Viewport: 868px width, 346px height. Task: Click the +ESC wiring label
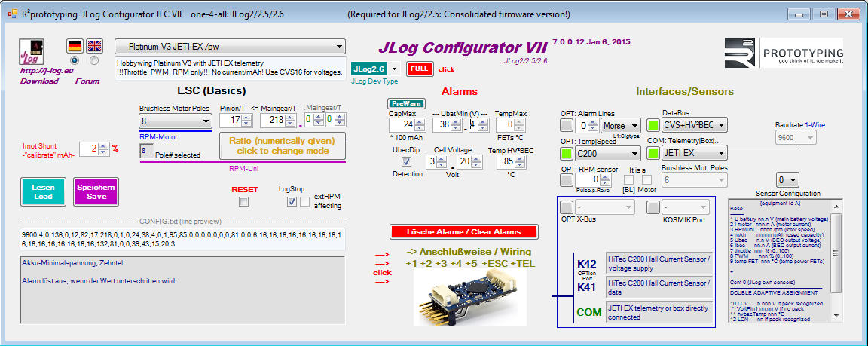click(x=496, y=264)
